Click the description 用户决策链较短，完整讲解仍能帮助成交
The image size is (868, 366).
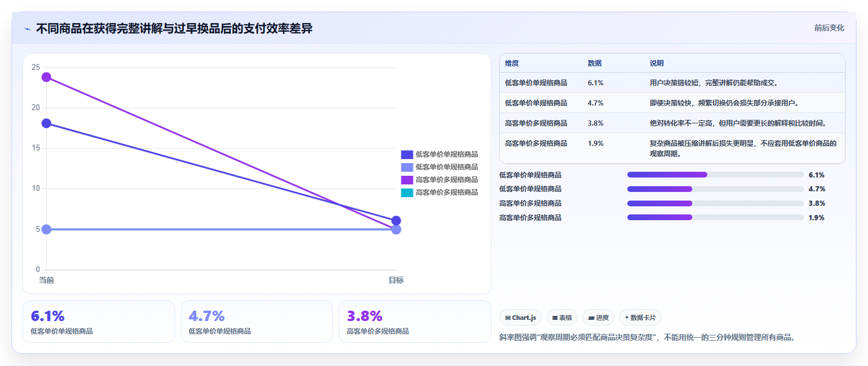pyautogui.click(x=714, y=83)
